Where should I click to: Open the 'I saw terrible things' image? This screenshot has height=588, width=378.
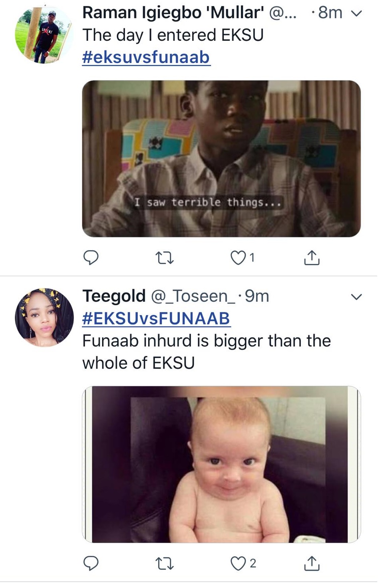point(221,159)
